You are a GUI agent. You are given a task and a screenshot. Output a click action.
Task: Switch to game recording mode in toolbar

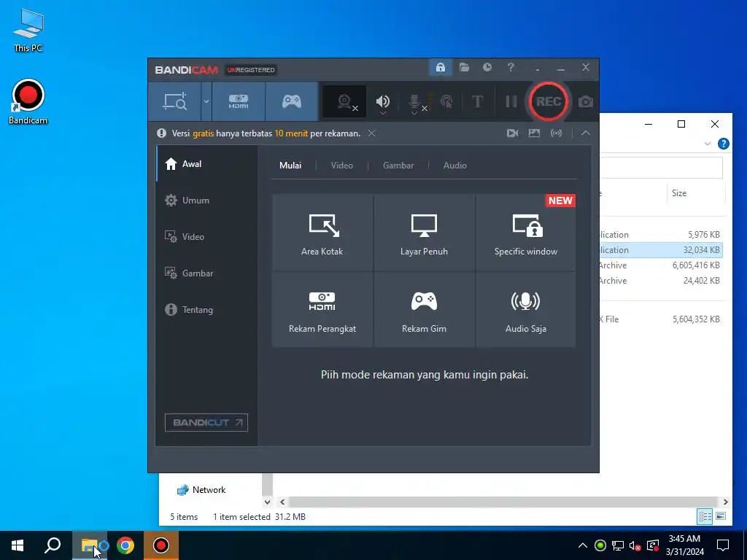(x=292, y=101)
